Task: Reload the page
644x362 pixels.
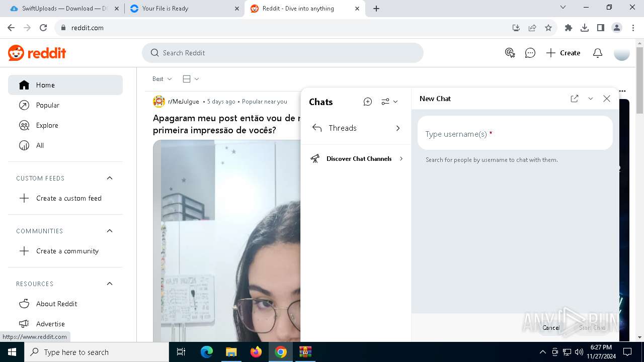Action: (x=43, y=28)
